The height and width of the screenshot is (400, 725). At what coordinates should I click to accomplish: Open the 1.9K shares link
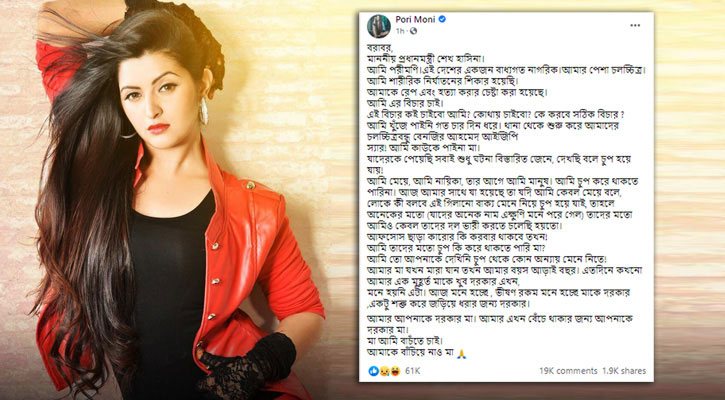click(x=624, y=371)
